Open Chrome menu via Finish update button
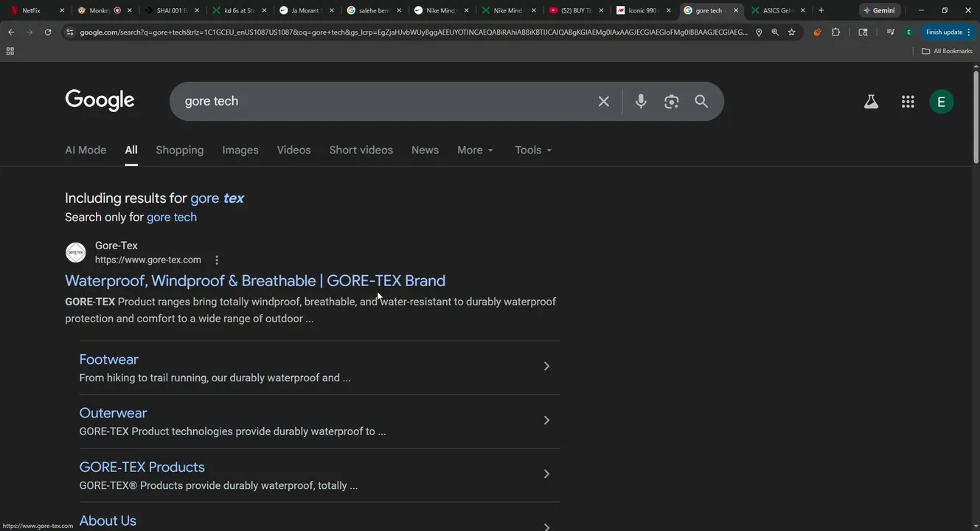The image size is (980, 531). 949,32
